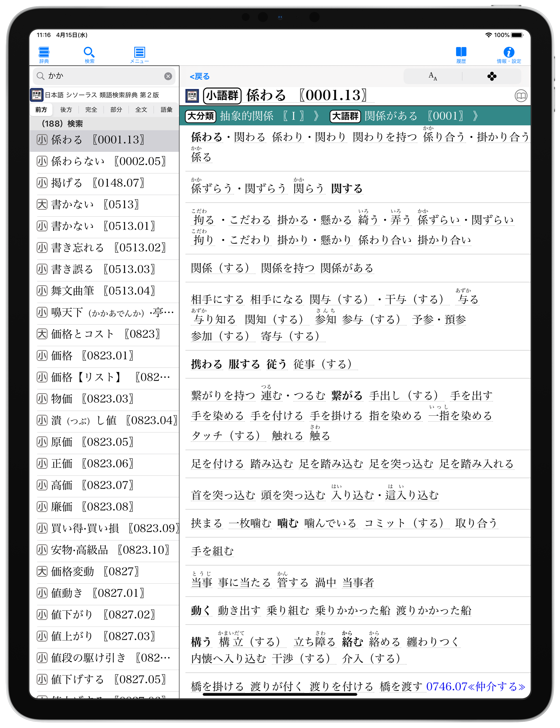Viewport: 560px width, 728px height.
Task: Select 語彙 search mode
Action: [x=166, y=110]
